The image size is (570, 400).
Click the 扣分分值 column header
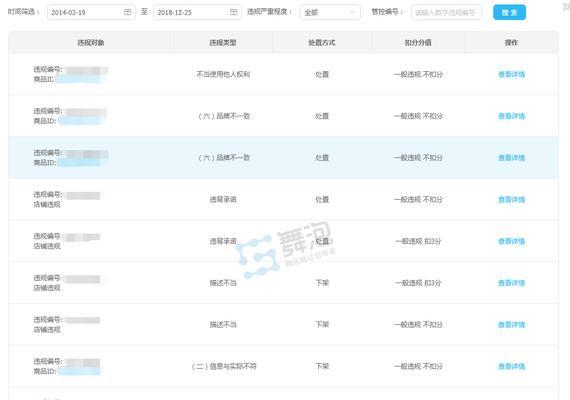click(418, 43)
